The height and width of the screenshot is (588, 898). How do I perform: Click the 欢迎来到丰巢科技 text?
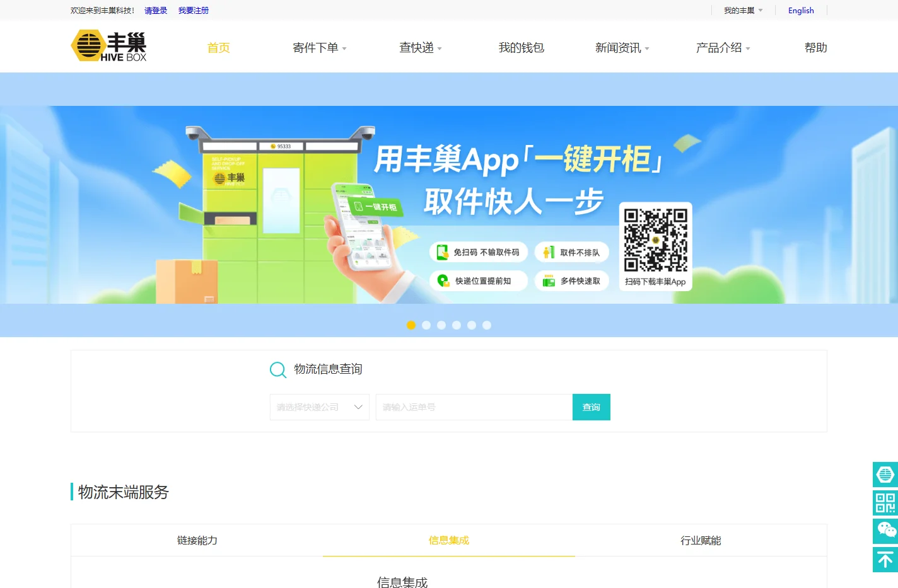click(102, 11)
